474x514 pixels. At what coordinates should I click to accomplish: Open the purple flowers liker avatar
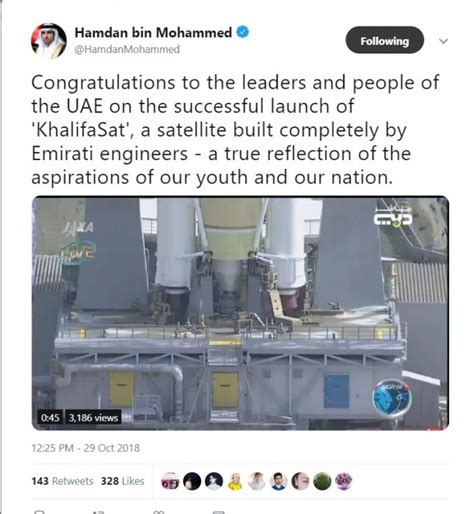click(x=343, y=481)
